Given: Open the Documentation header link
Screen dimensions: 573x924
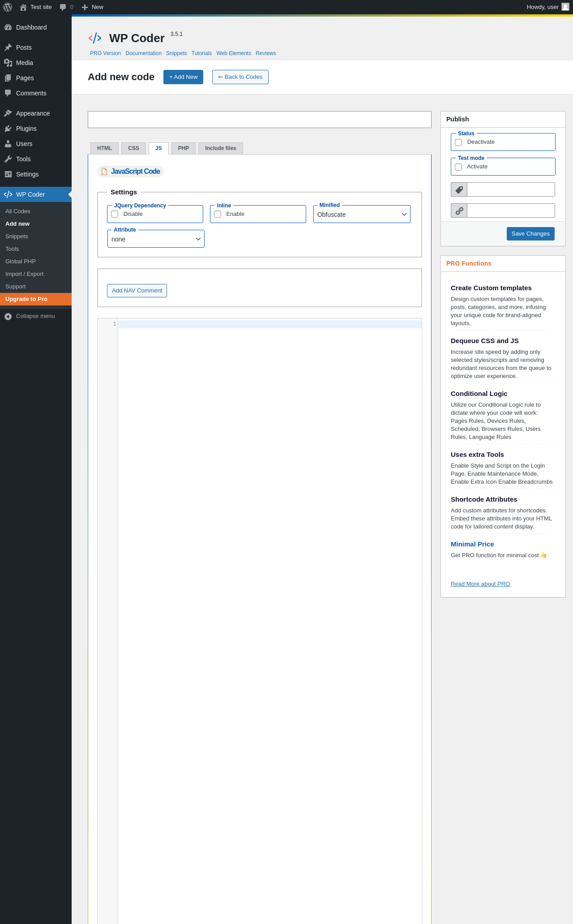Looking at the screenshot, I should tap(144, 53).
